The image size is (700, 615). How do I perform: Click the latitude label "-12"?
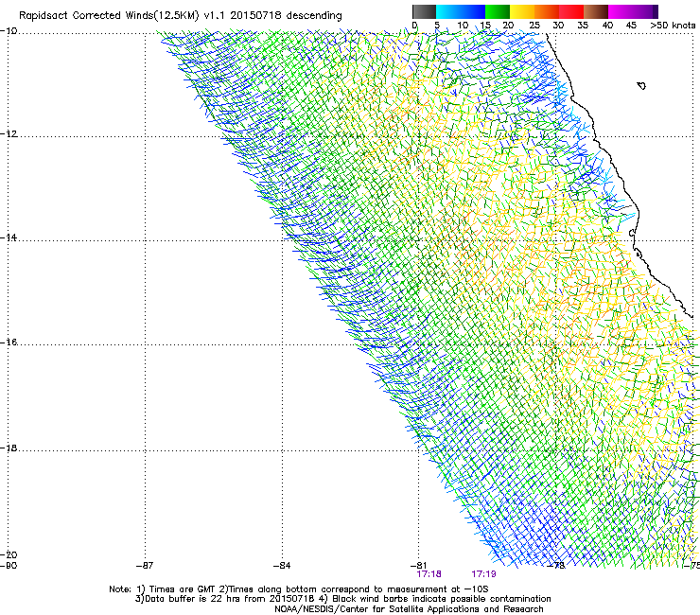pos(9,134)
